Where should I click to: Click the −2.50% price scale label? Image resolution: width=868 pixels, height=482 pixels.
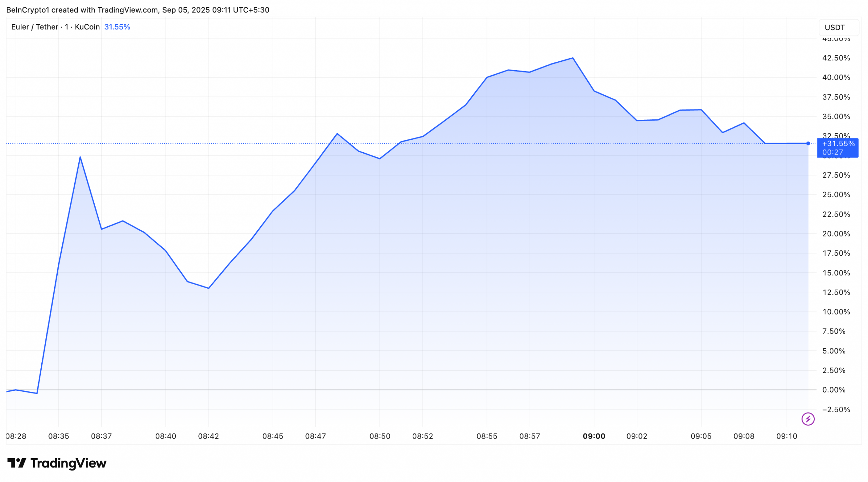[x=836, y=409]
